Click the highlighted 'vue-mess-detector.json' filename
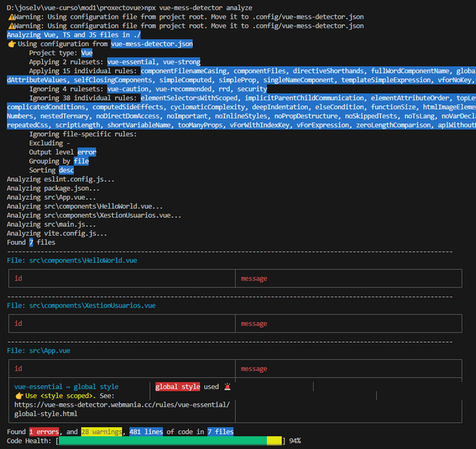The image size is (476, 449). [152, 44]
